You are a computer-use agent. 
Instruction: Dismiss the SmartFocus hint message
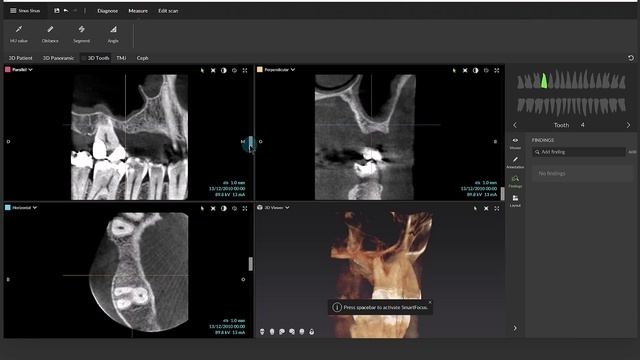[x=430, y=302]
